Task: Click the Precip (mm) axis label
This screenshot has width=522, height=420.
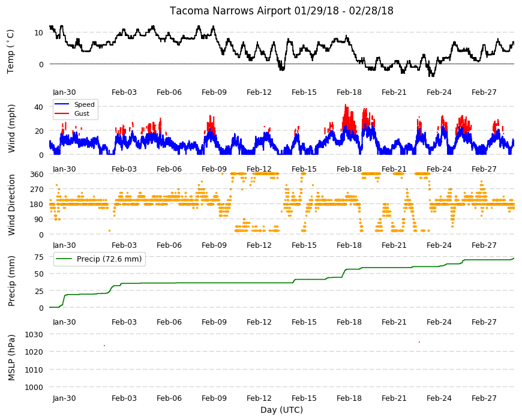Action: coord(11,281)
